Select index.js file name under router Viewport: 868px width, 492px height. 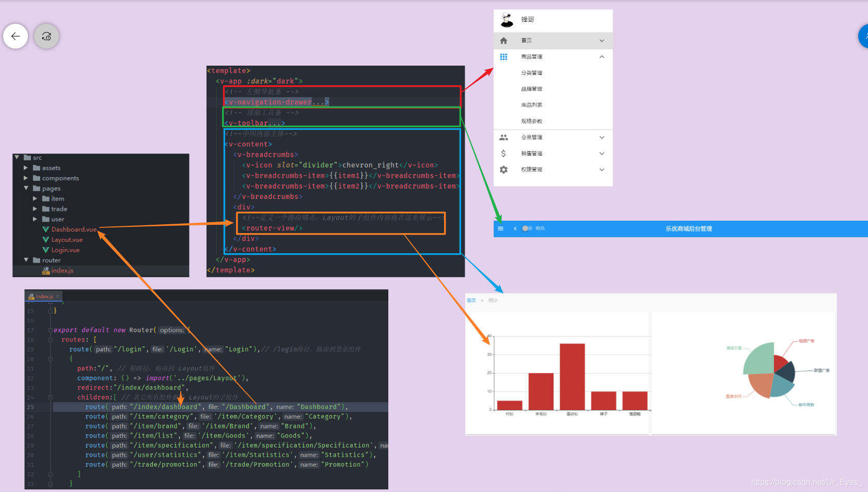(x=62, y=270)
